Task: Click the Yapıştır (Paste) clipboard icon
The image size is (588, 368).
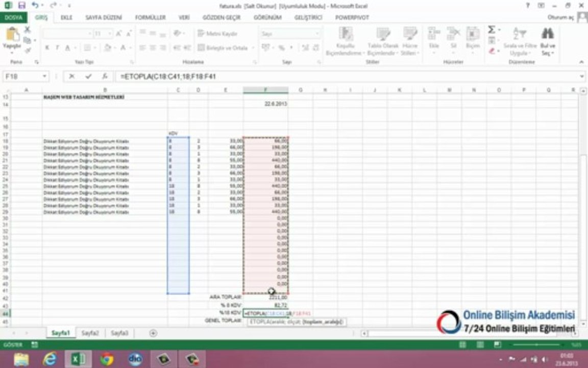Action: click(x=12, y=35)
